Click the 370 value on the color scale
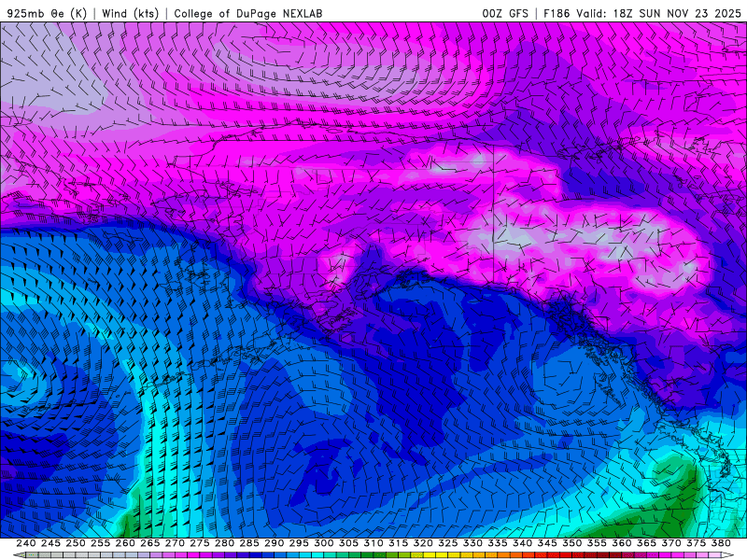The height and width of the screenshot is (560, 747). tap(670, 543)
